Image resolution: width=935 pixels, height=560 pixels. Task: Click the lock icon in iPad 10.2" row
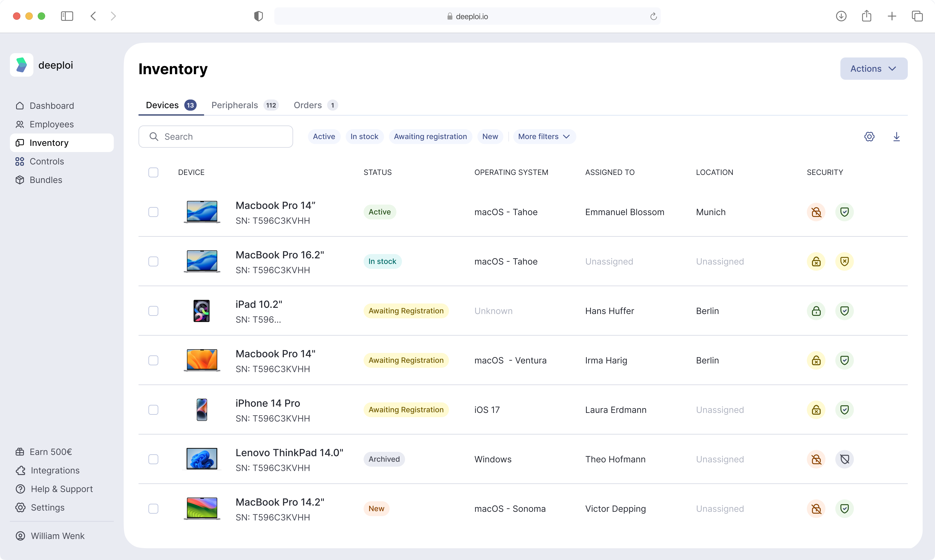pos(816,311)
